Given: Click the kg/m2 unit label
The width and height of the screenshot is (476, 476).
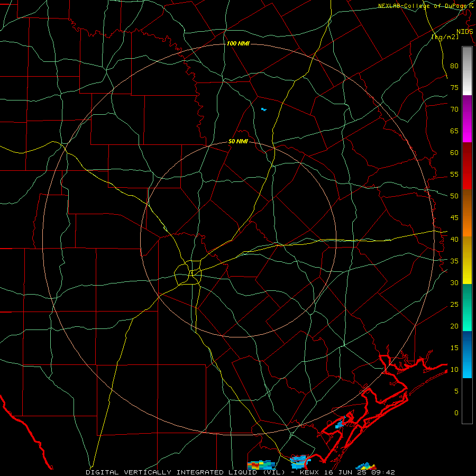Looking at the screenshot, I should (445, 37).
